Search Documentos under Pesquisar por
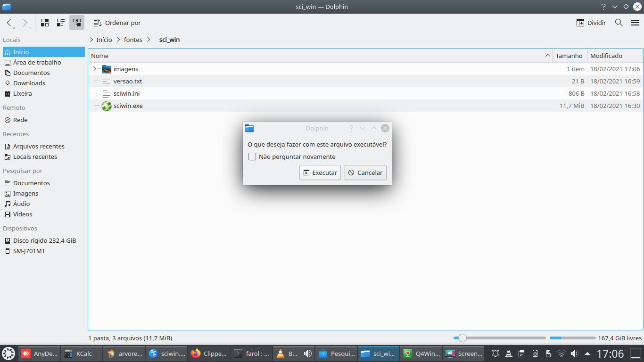Screen dimensions: 644x362 44,183
